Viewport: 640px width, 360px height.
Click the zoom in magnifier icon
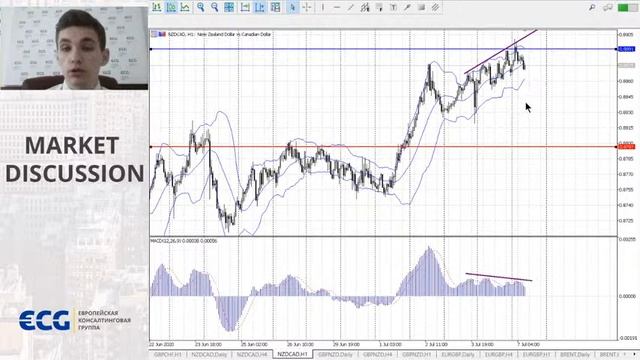pos(200,7)
